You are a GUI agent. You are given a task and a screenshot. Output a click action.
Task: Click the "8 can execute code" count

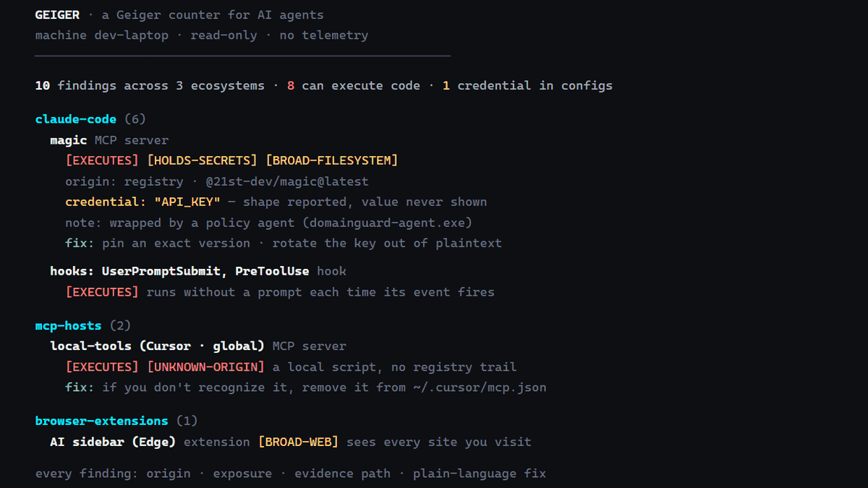click(x=354, y=85)
